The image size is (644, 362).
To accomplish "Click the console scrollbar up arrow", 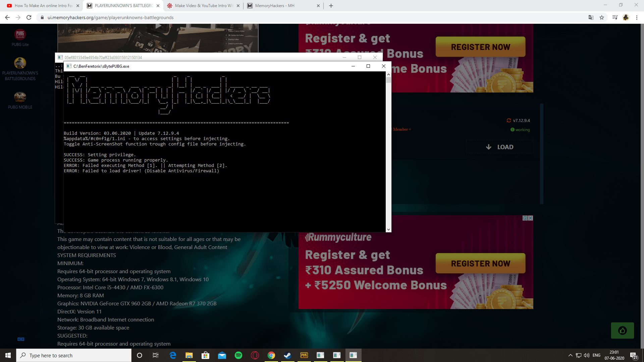I will 388,74.
